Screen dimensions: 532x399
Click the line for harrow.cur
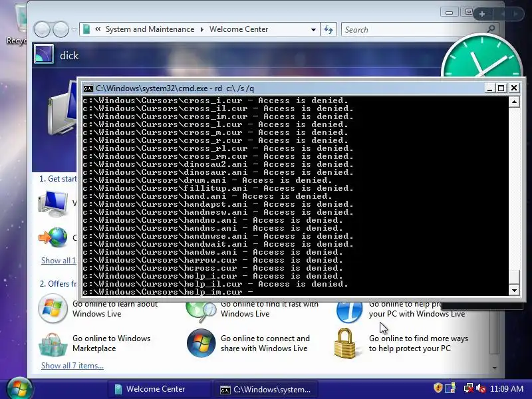[x=212, y=260]
